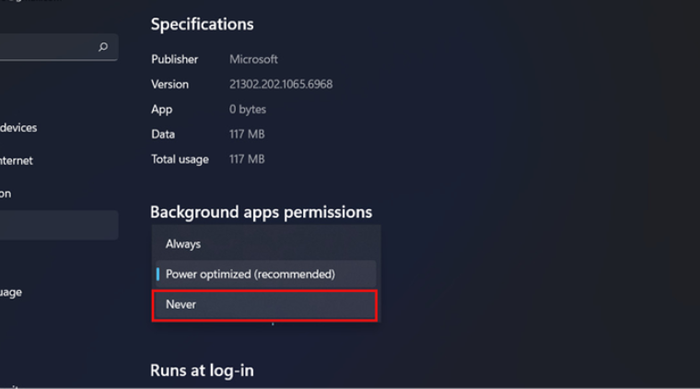Open the language sidebar item ending in 'uage'
Image resolution: width=700 pixels, height=389 pixels.
coord(11,293)
